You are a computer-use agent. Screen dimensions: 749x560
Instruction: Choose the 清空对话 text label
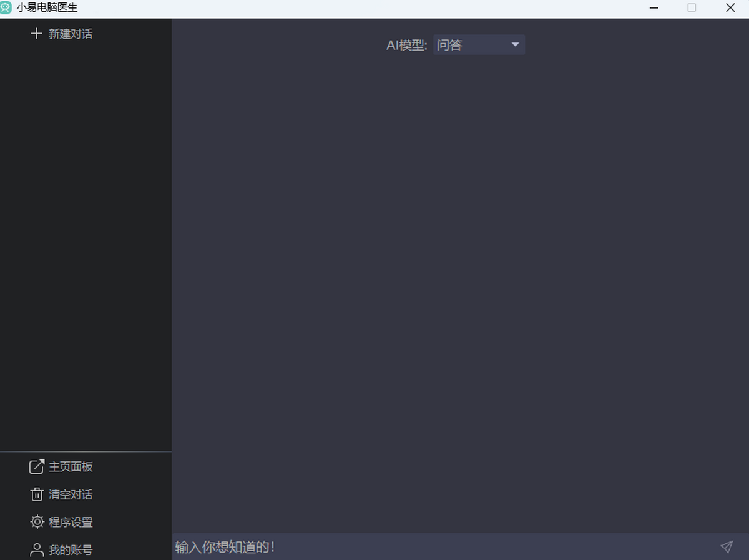tap(71, 494)
